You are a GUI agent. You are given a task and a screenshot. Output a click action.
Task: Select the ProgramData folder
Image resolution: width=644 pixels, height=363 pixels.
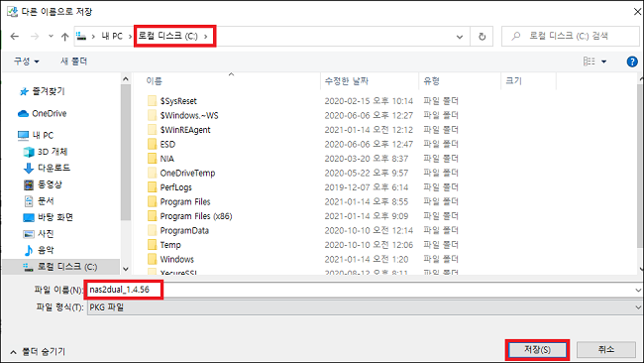(x=184, y=231)
